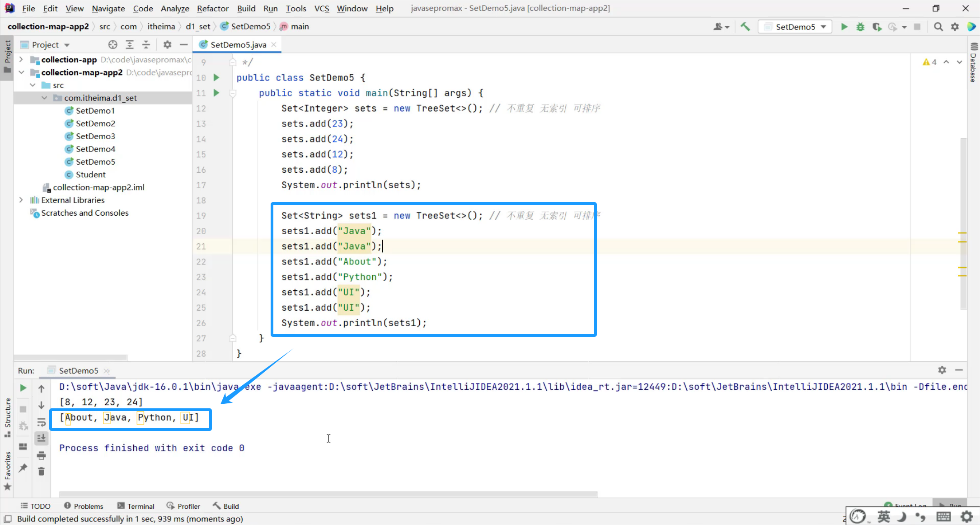
Task: Expand the collection-app module node
Action: (21, 59)
